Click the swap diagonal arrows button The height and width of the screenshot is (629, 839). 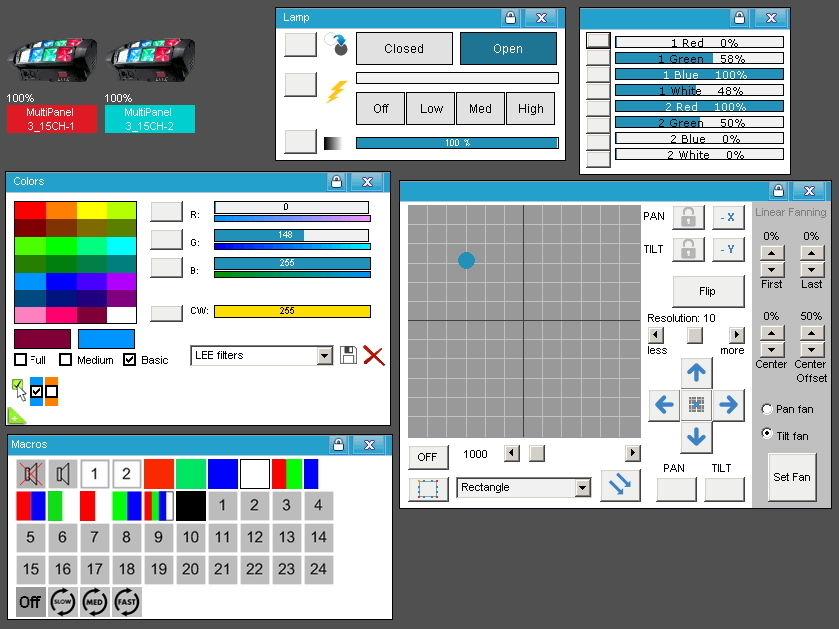[x=620, y=485]
